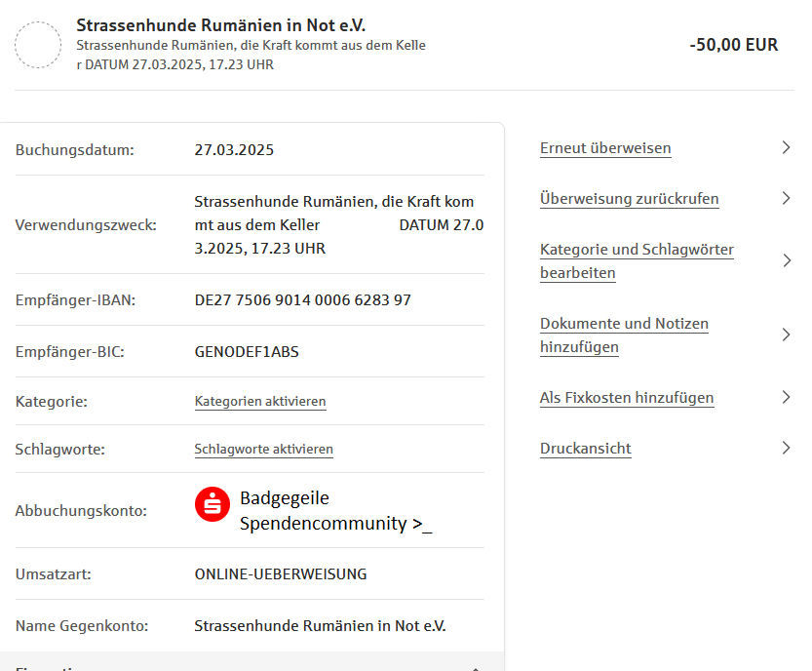Open the Druckansicht print view link
This screenshot has height=671, width=812.
coord(585,449)
